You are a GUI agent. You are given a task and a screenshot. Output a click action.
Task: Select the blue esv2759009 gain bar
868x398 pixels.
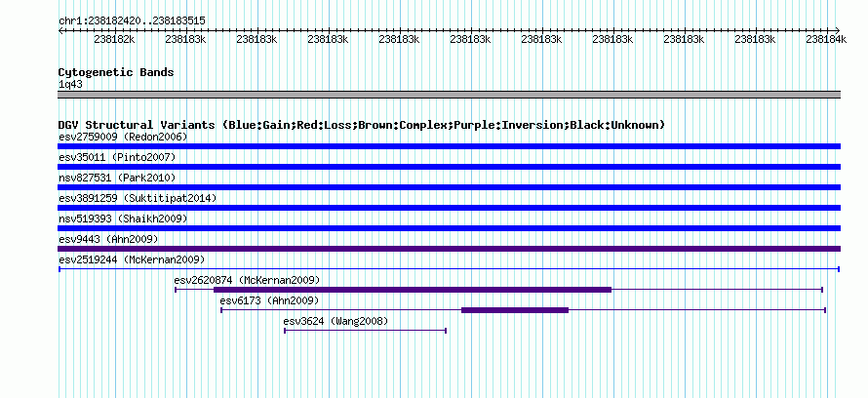click(449, 146)
